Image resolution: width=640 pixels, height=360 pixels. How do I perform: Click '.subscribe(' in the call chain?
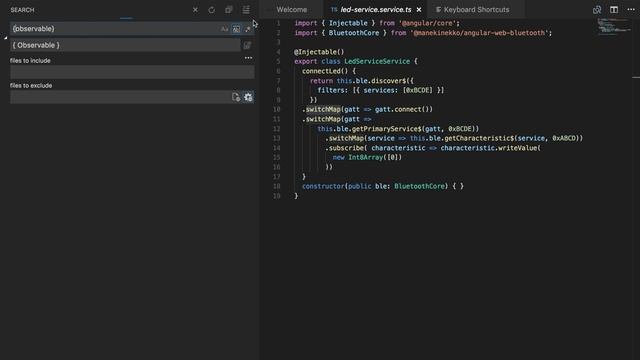pos(346,148)
